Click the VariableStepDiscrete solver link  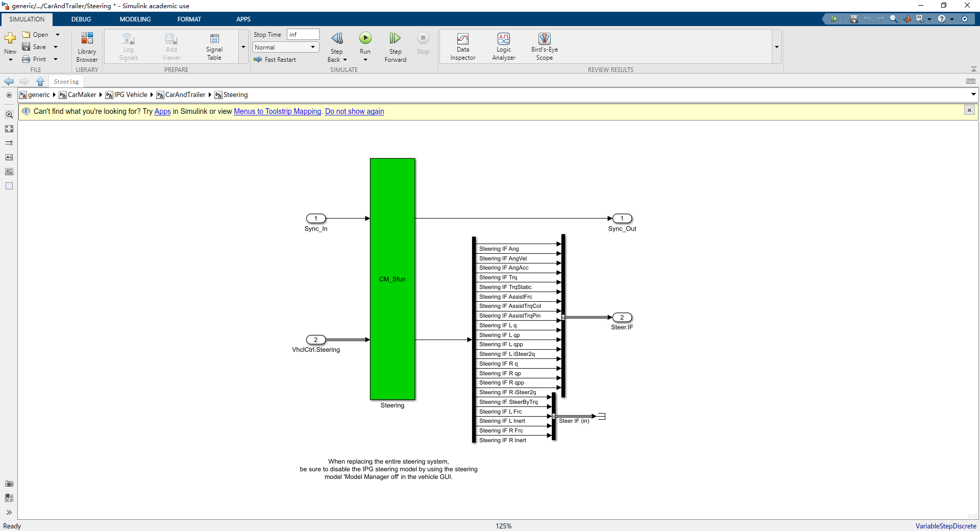[946, 526]
